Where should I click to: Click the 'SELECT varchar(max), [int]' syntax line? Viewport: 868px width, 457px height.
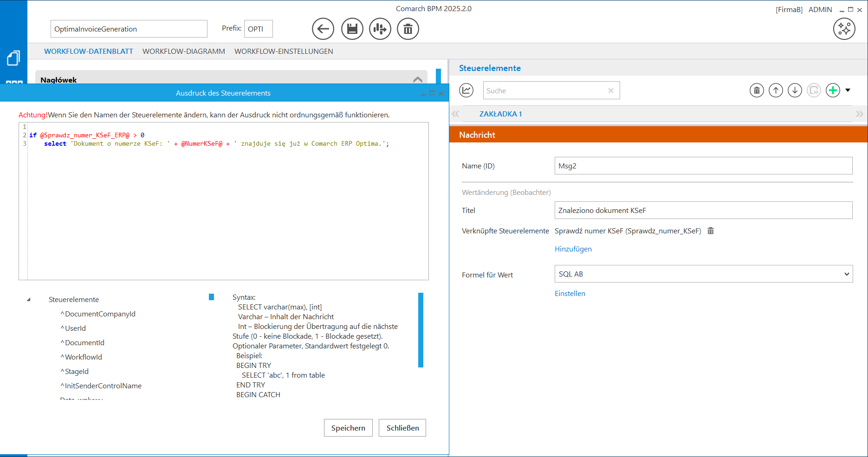280,307
